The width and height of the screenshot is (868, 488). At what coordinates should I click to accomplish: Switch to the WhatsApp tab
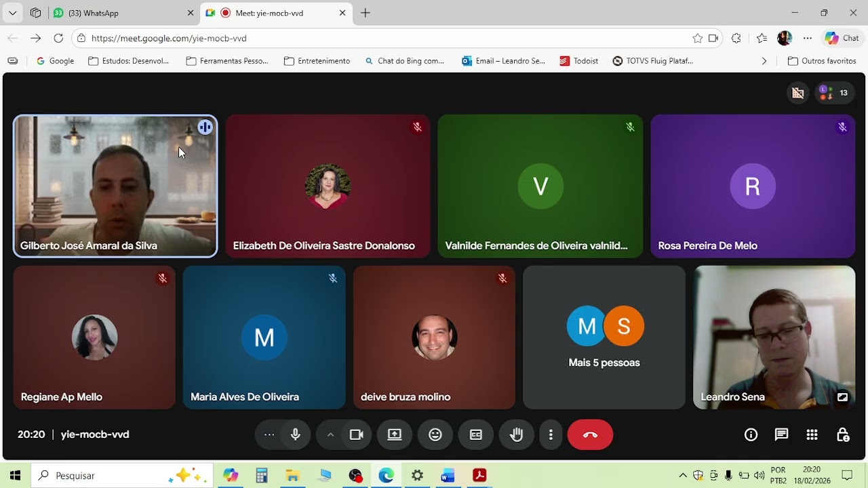click(x=123, y=13)
